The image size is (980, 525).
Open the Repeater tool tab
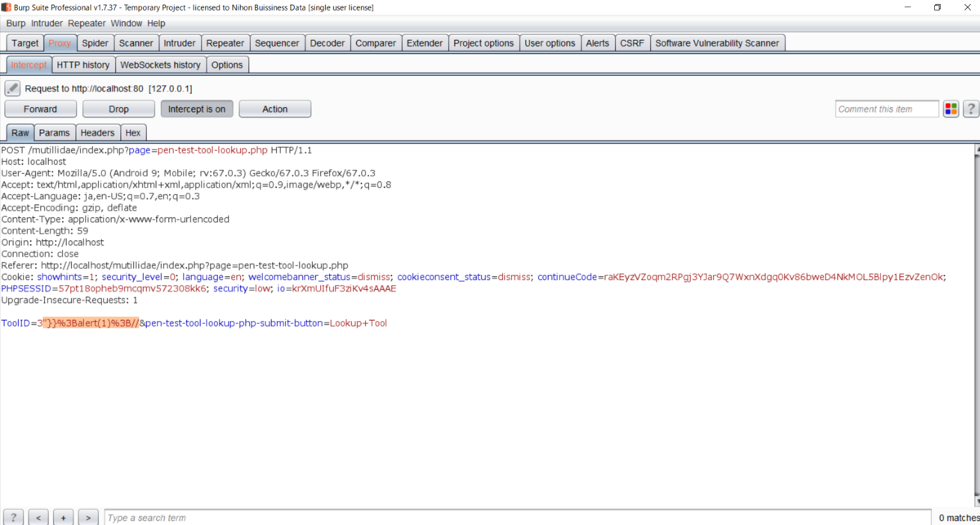click(225, 43)
